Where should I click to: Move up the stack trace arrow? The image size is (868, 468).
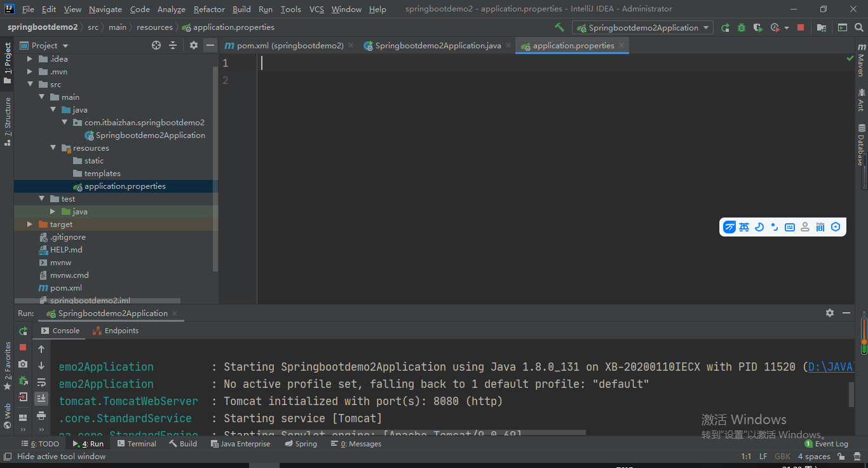(41, 348)
